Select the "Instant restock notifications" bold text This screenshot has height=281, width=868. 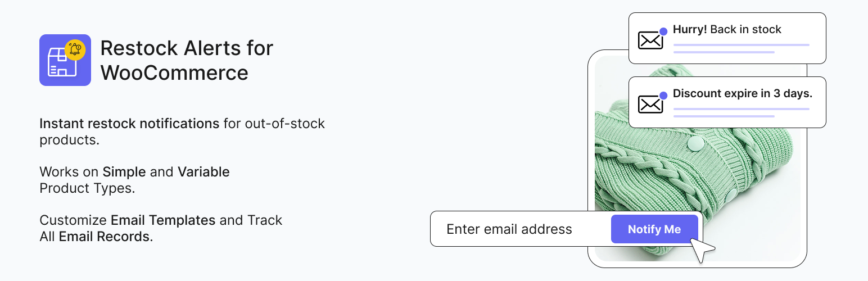click(129, 124)
